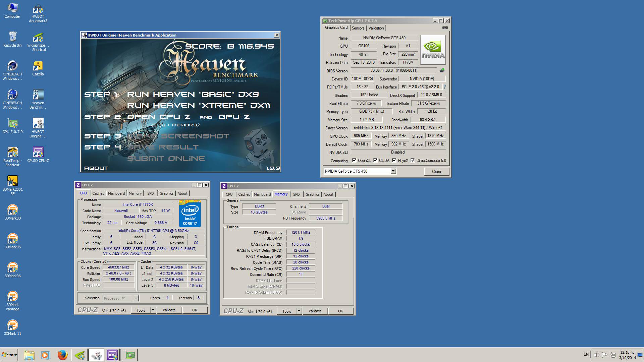Viewport: 644px width, 362px height.
Task: Open the Catzilla desktop icon
Action: coord(38,68)
